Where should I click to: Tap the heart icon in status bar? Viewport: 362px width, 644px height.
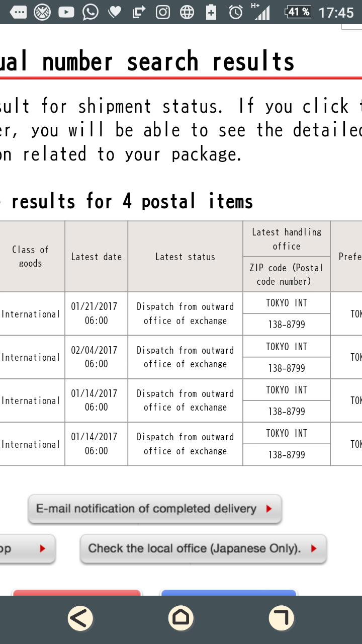coord(115,12)
